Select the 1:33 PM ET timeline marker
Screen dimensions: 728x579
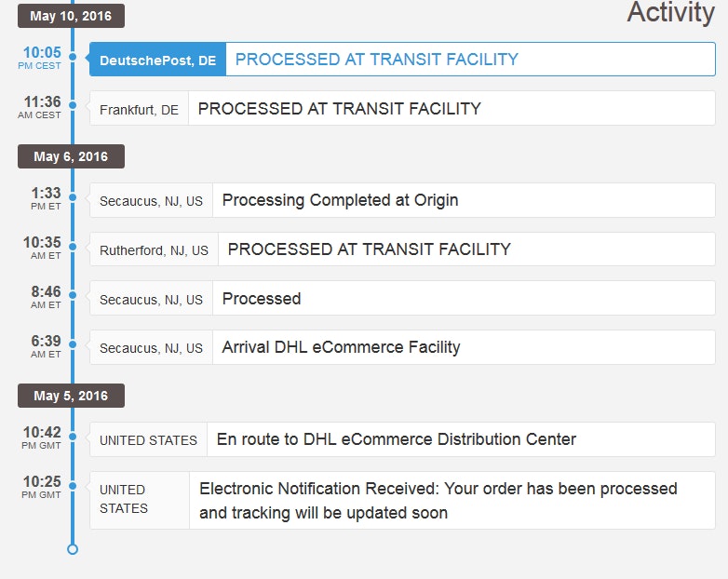click(73, 200)
